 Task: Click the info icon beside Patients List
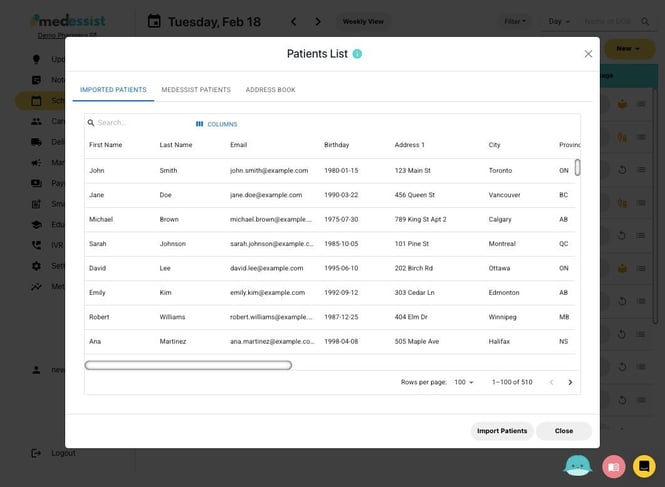[x=357, y=54]
